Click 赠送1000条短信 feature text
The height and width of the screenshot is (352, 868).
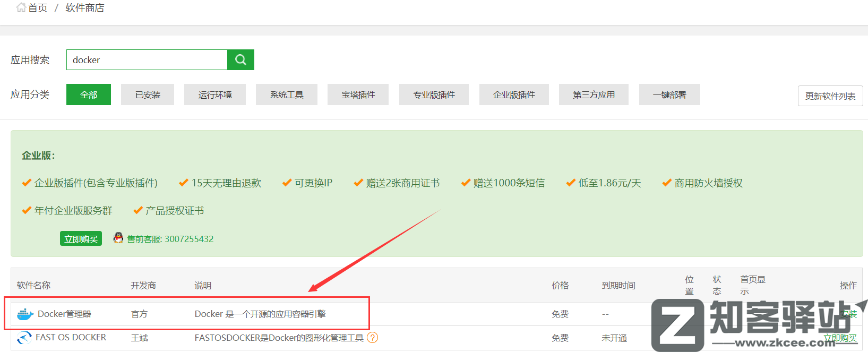(x=509, y=183)
